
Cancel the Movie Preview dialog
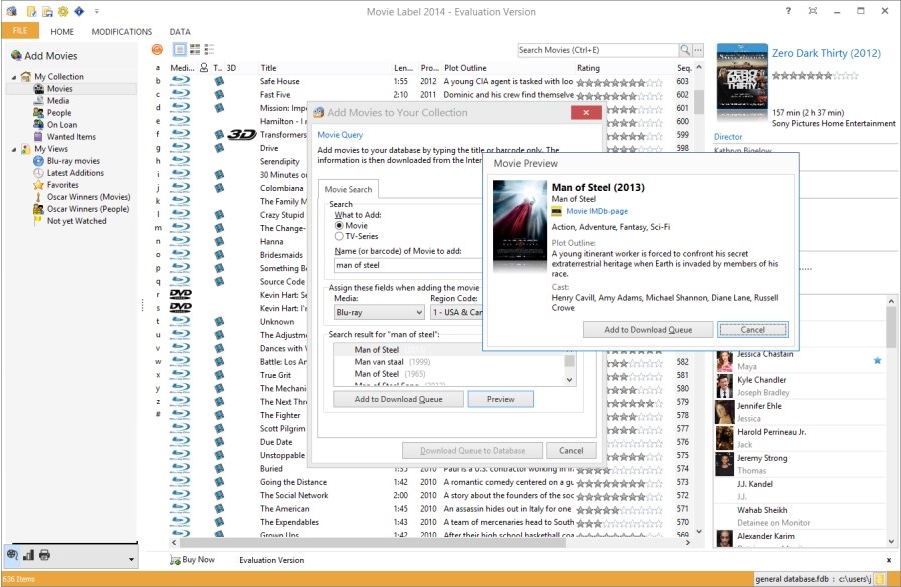tap(753, 330)
